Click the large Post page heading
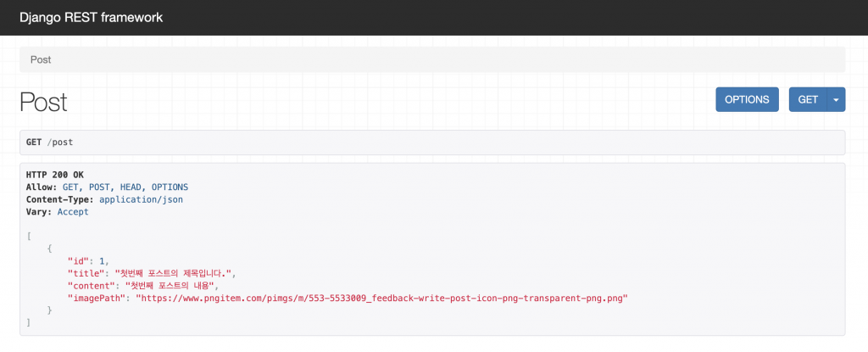 click(43, 102)
